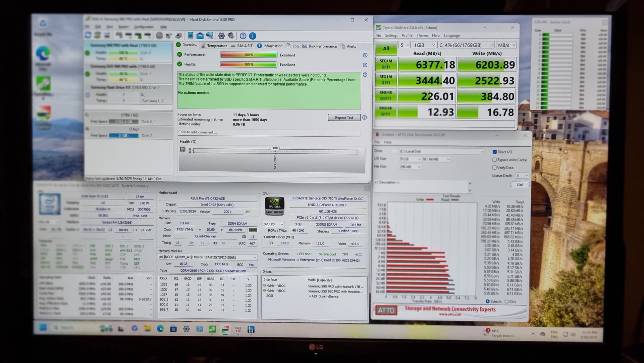644x363 pixels.
Task: Click the Windows Start button on taskbar
Action: (43, 327)
